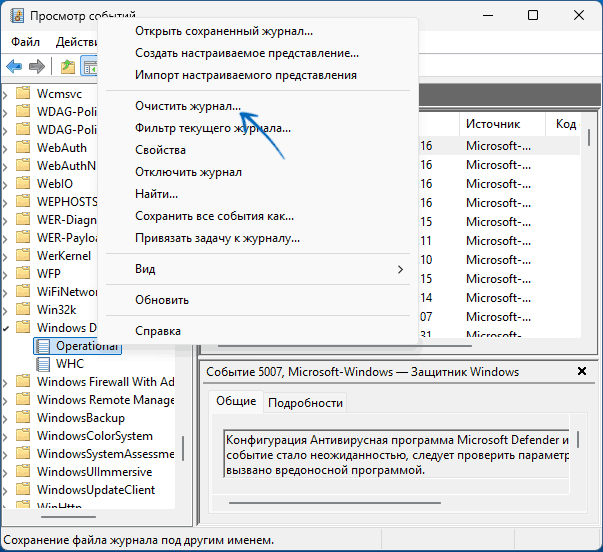Click the tree pane vertical scrollbar thumb
This screenshot has width=603, height=552.
(x=183, y=448)
